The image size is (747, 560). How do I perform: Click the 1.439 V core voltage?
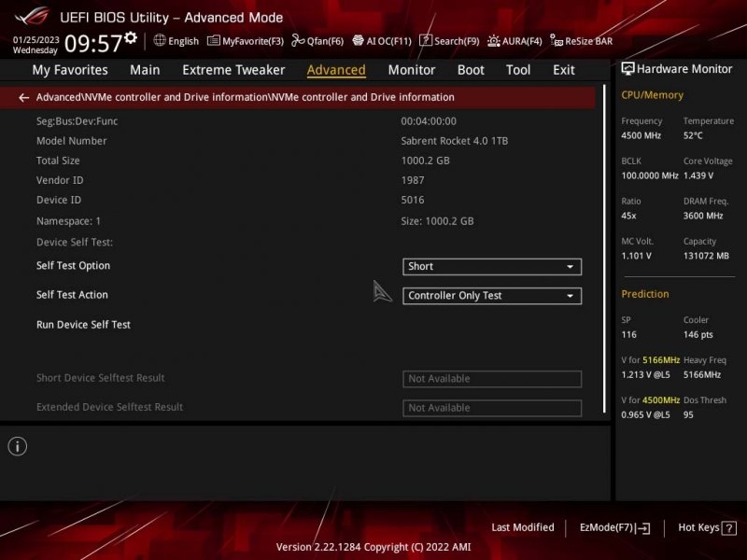tap(698, 175)
